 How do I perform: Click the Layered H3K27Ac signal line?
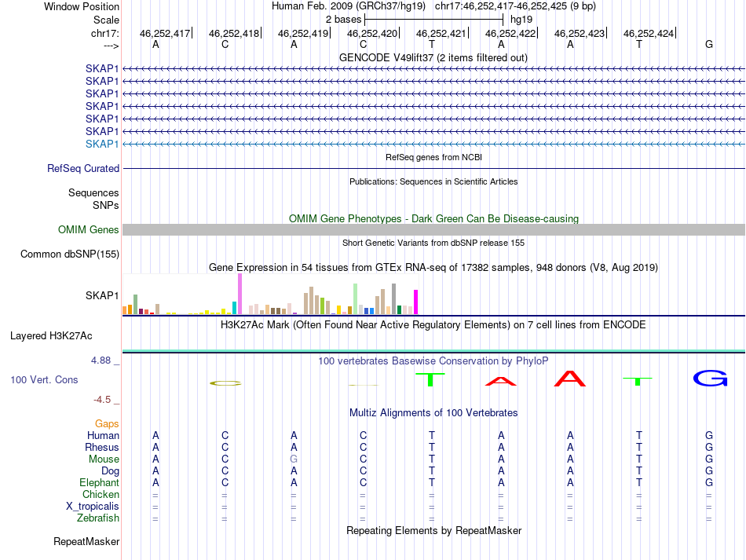(433, 351)
